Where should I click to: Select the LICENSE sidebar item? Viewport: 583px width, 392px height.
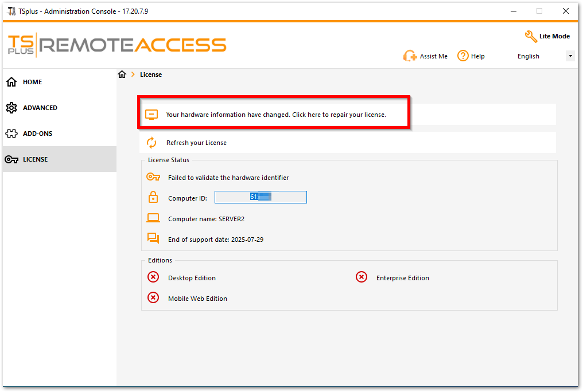click(35, 159)
